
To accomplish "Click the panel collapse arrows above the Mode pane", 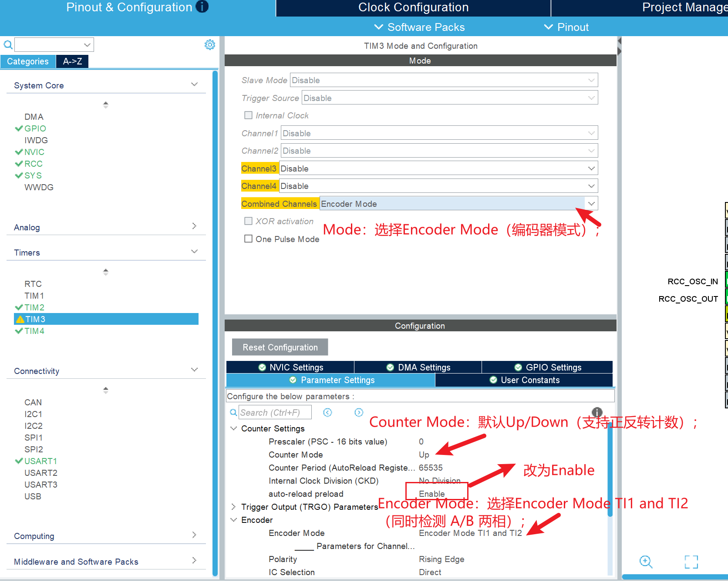I will pyautogui.click(x=619, y=46).
